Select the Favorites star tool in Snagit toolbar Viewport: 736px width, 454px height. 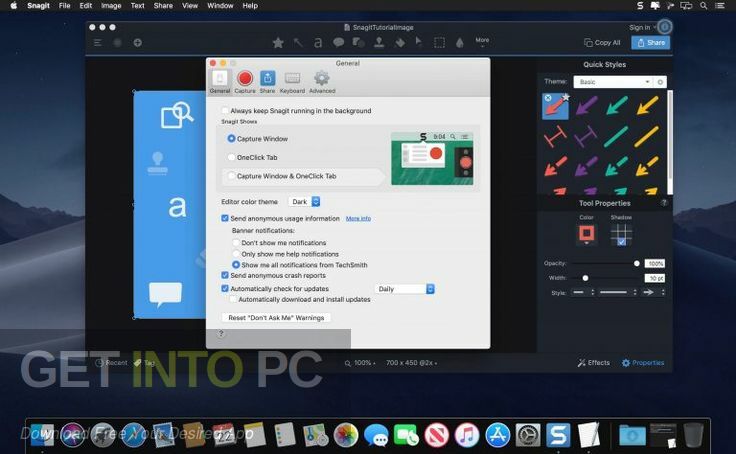click(278, 43)
